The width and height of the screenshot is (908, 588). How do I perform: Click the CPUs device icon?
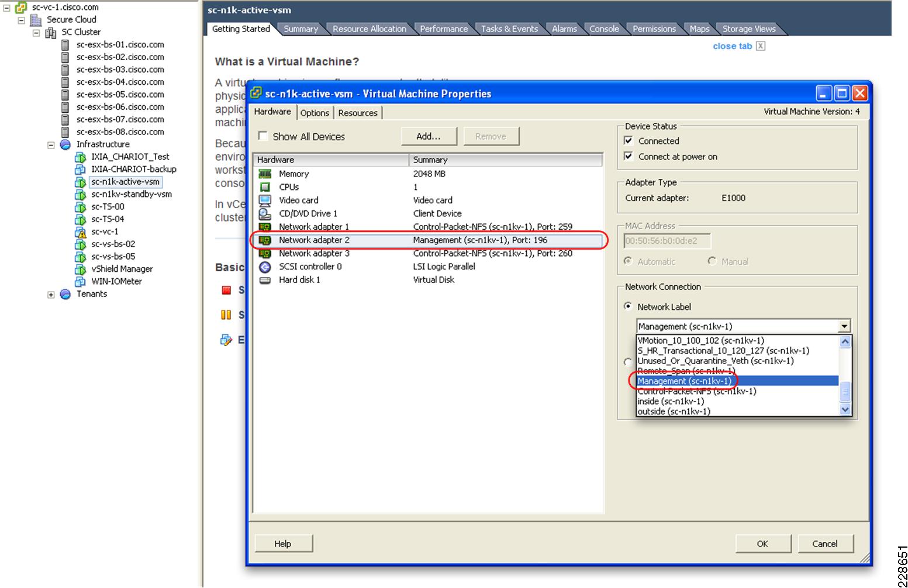click(266, 186)
